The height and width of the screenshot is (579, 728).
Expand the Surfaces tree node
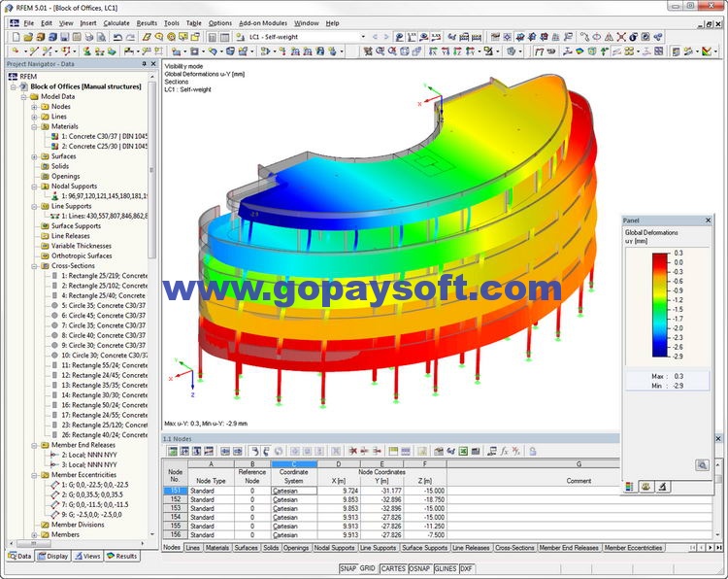coord(34,156)
